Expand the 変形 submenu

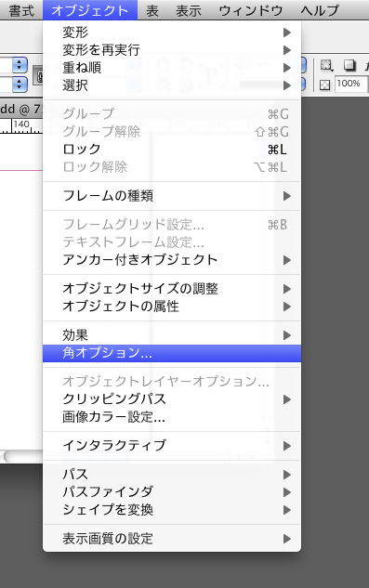click(172, 33)
